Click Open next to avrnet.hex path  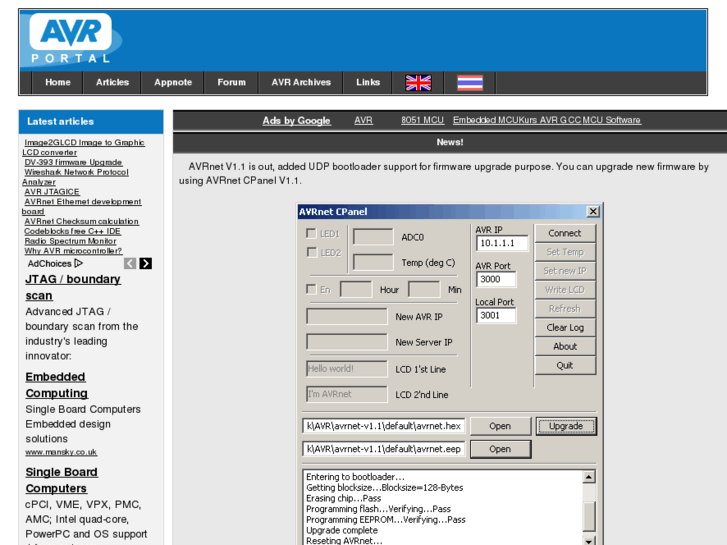[500, 426]
